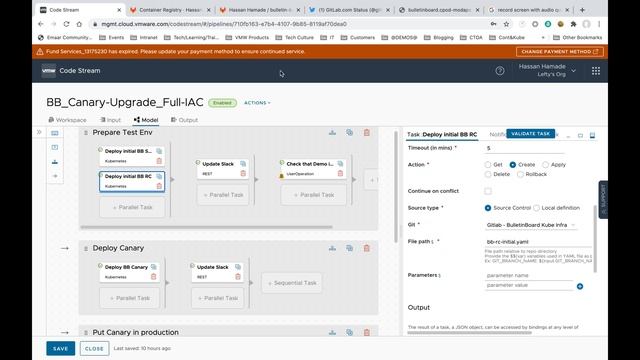
Task: Click the Prepare Test Env stage download icon
Action: click(332, 132)
